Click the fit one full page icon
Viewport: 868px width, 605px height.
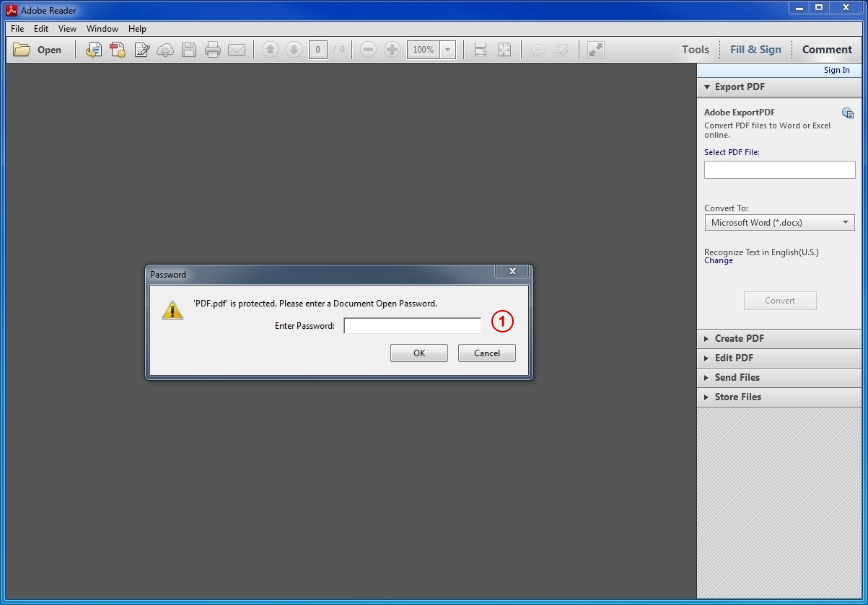point(504,50)
